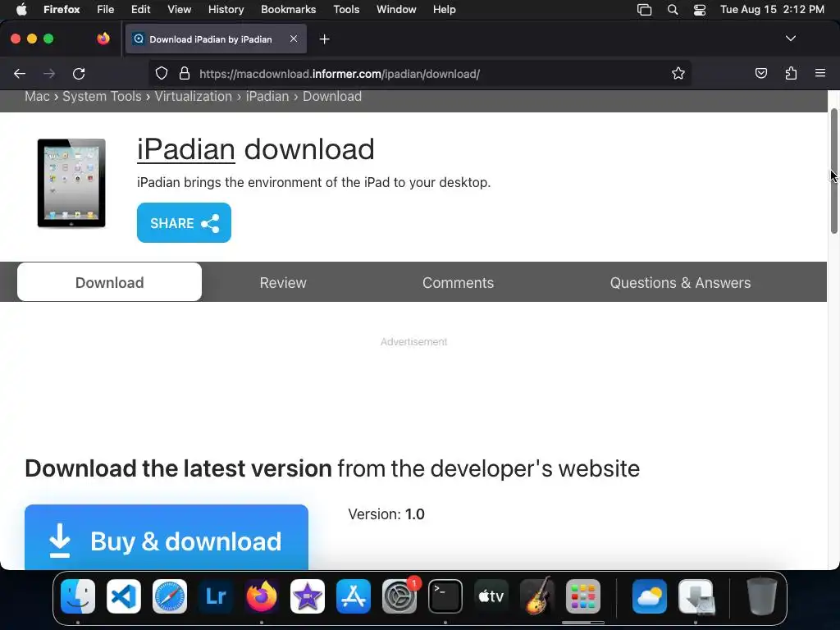840x630 pixels.
Task: Open the Downloads stack in the dock
Action: [696, 596]
